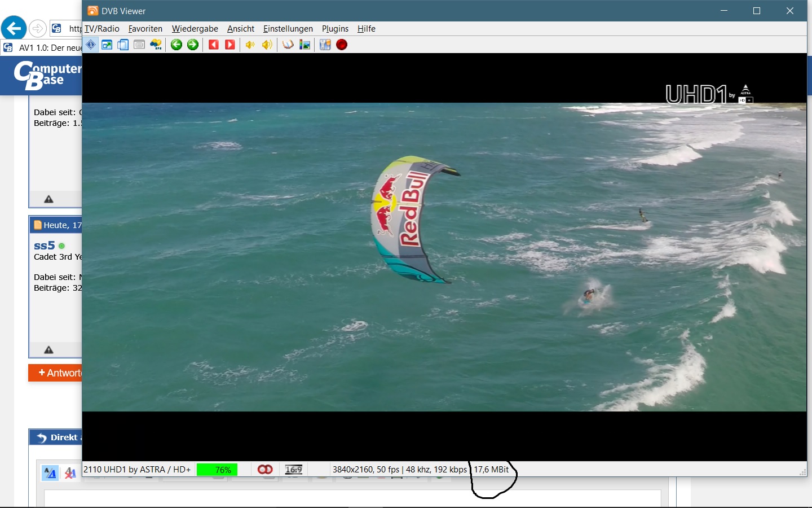812x508 pixels.
Task: Click site favicon in browser address bar
Action: [56, 28]
